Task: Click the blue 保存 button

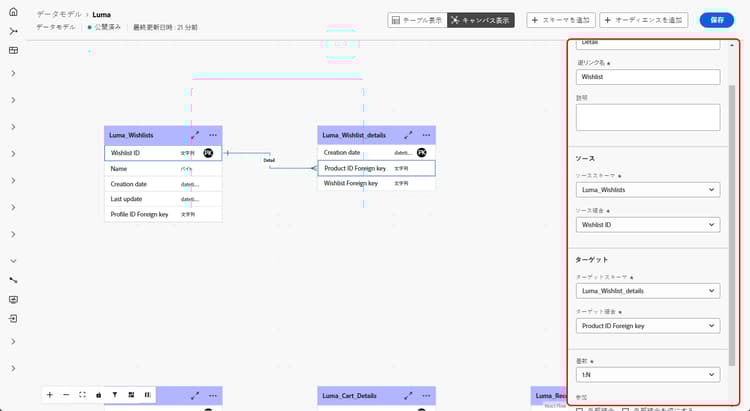Action: click(717, 20)
